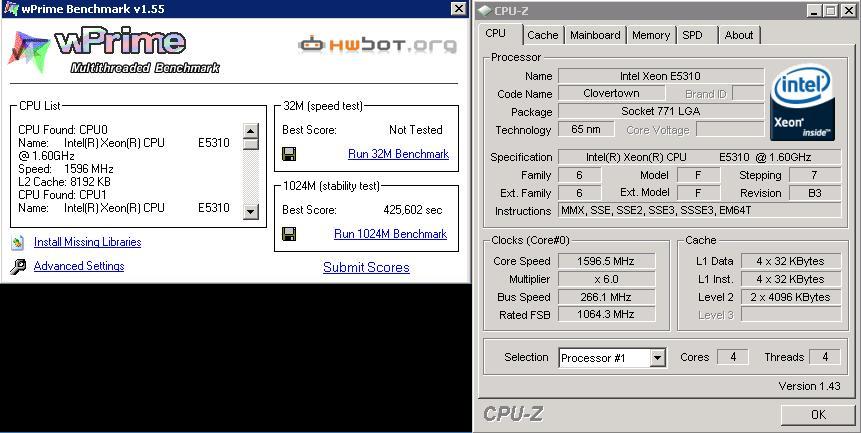
Task: Click the Install Missing Libraries icon
Action: (x=18, y=242)
